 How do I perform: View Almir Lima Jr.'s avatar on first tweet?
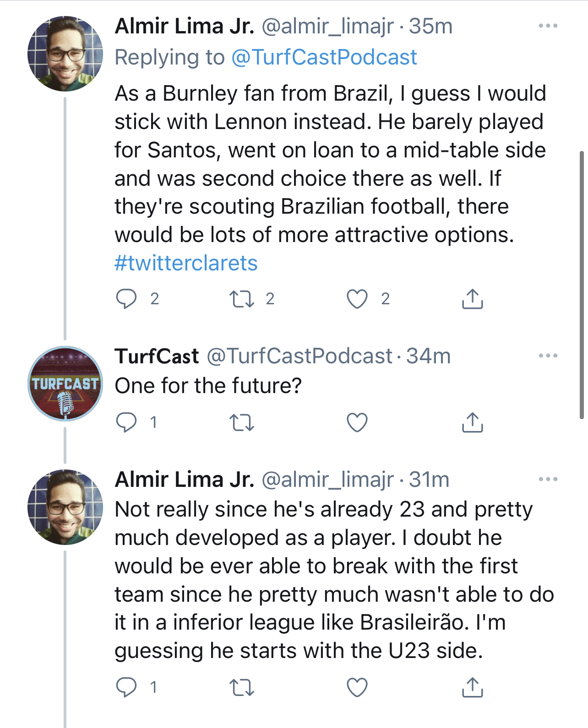[65, 54]
